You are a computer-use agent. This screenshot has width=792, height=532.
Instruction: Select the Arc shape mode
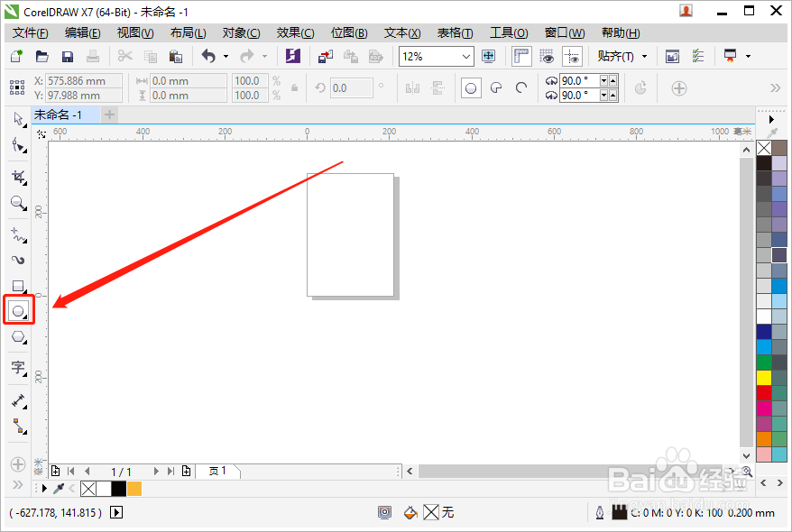click(x=521, y=88)
